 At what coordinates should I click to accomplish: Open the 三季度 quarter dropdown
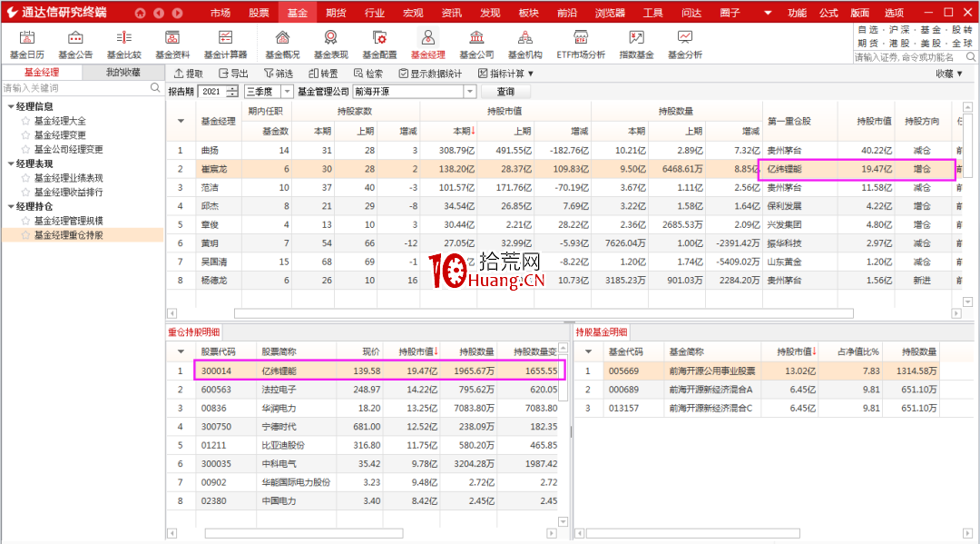coord(287,92)
